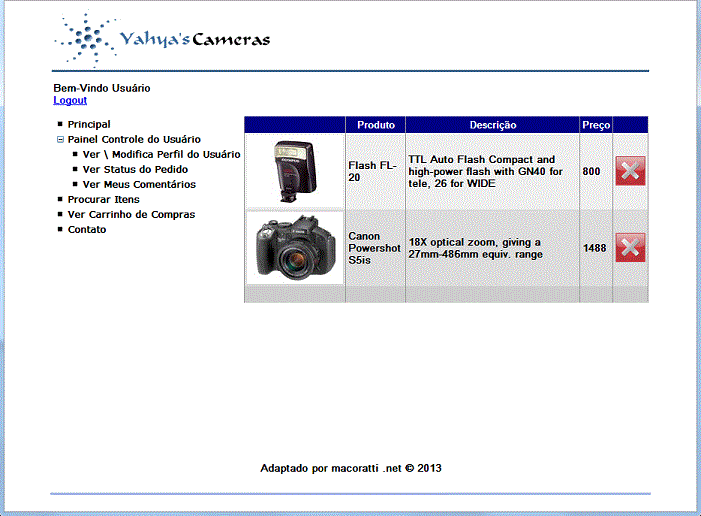Click Adaptado por macoratti .net footer

click(351, 468)
